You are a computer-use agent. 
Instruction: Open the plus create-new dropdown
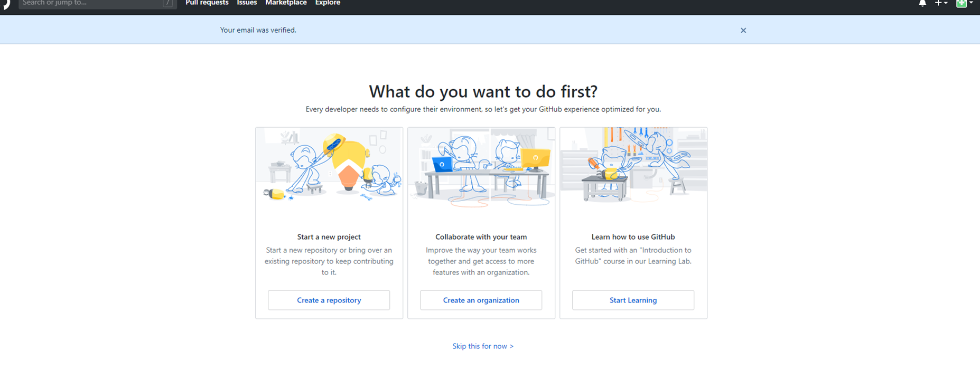[x=941, y=3]
